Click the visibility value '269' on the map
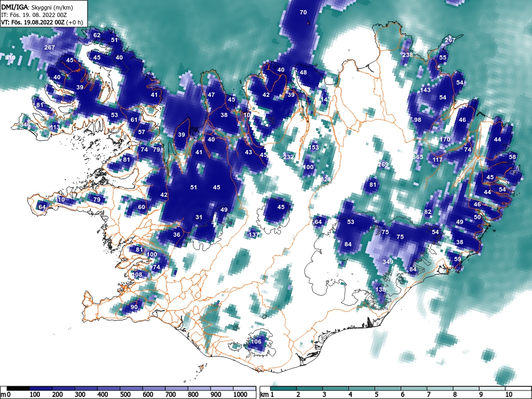Viewport: 532px width, 399px height. coord(383,164)
